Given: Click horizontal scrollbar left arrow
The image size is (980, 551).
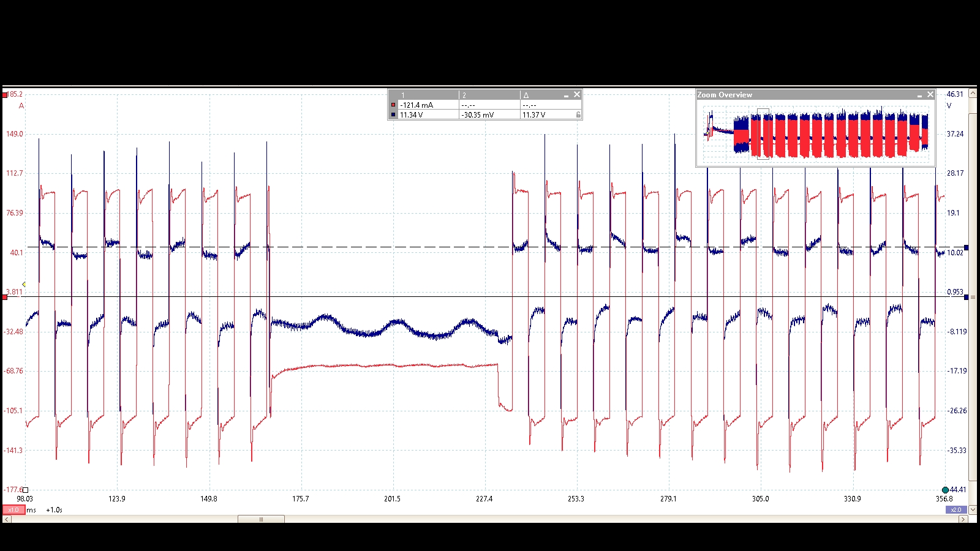Looking at the screenshot, I should [7, 519].
